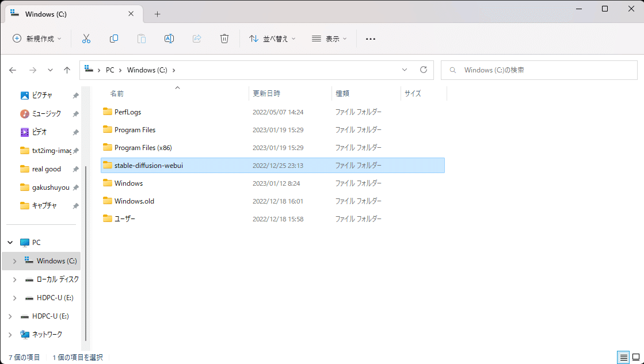Click the Rename icon in the toolbar
The width and height of the screenshot is (644, 364).
coord(169,39)
